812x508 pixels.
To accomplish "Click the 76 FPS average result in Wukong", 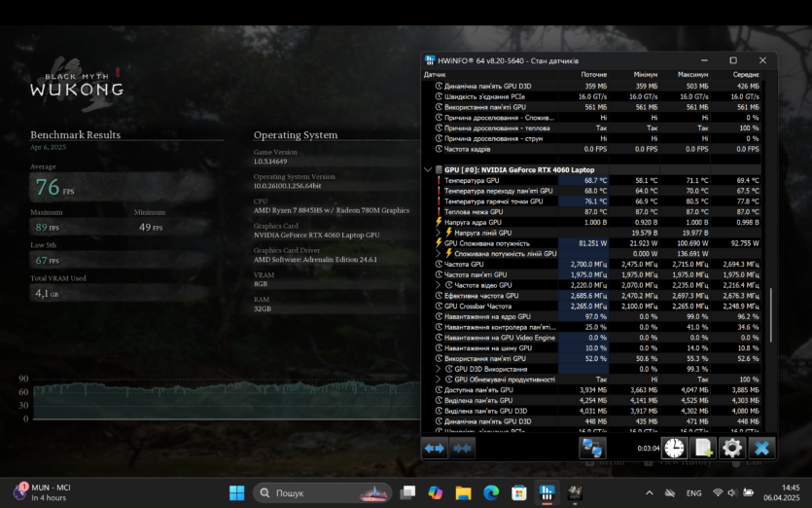I will 54,187.
